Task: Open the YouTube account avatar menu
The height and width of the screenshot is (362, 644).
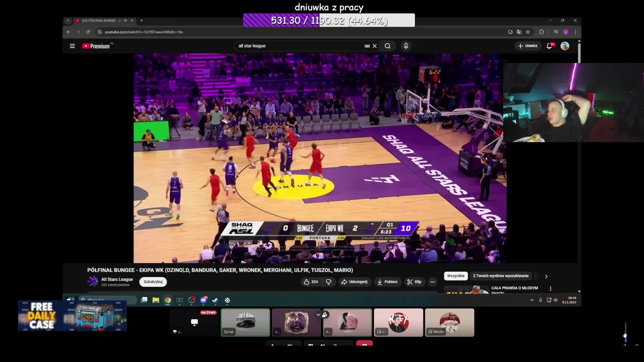Action: (x=565, y=46)
